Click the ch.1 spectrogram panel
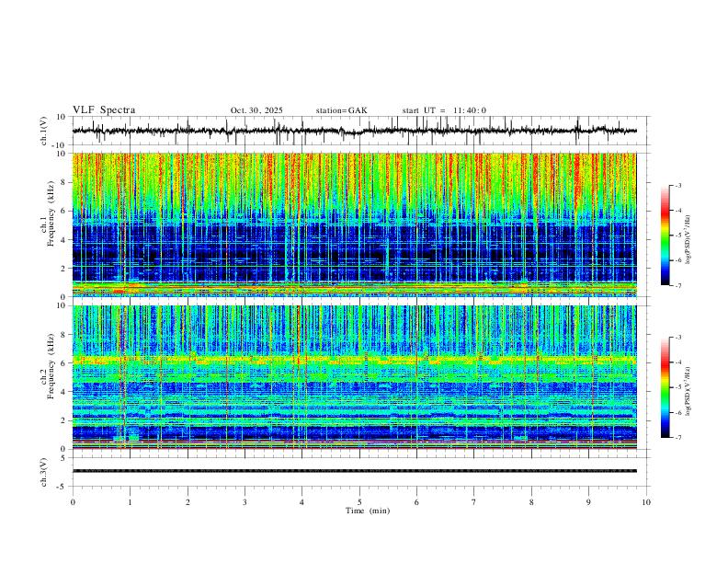 (x=354, y=224)
